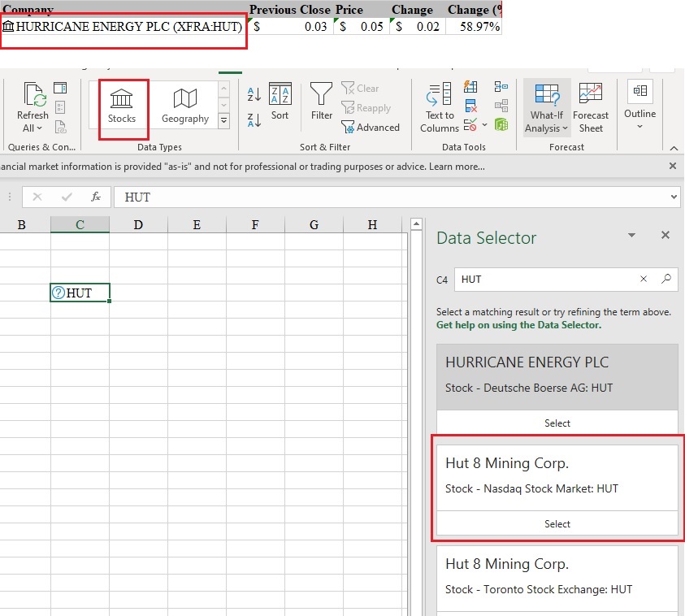The image size is (685, 616).
Task: Select column C header
Action: (x=80, y=224)
